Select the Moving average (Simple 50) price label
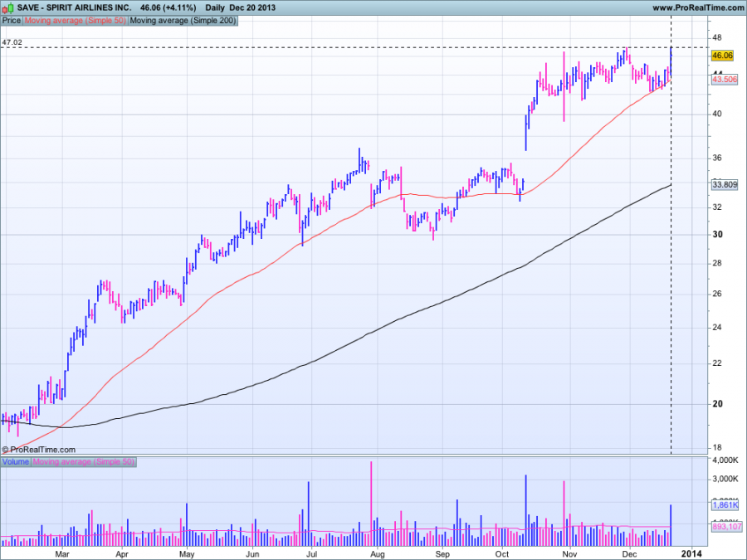The image size is (747, 560). pyautogui.click(x=75, y=21)
